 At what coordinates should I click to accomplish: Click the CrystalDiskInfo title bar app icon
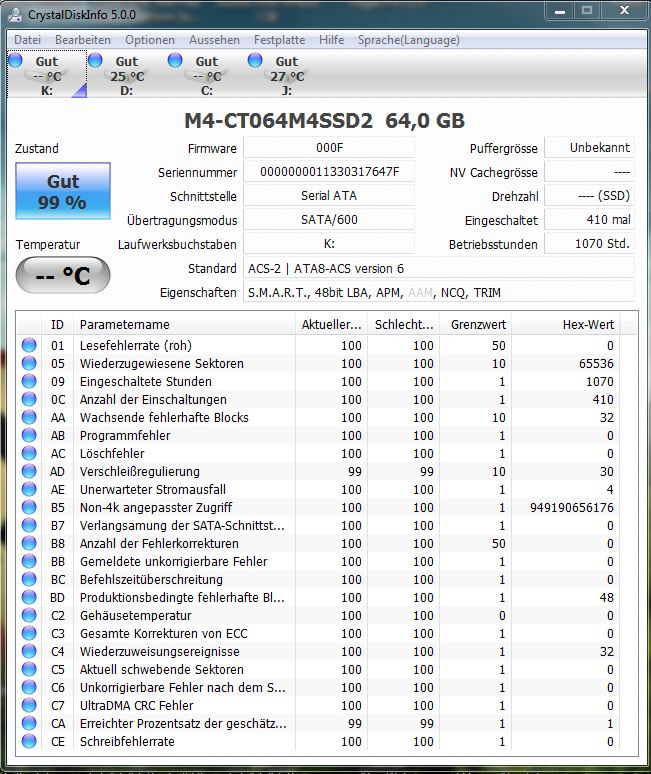point(15,14)
